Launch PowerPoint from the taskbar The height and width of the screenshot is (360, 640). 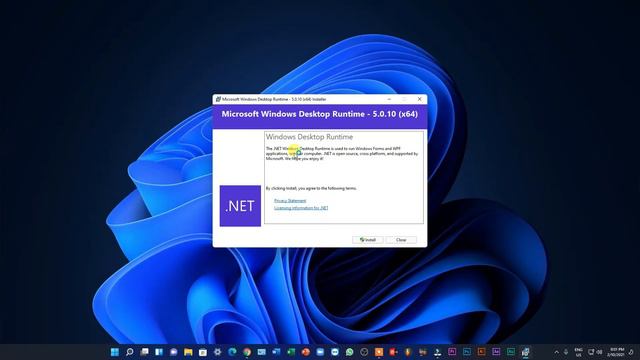click(306, 352)
